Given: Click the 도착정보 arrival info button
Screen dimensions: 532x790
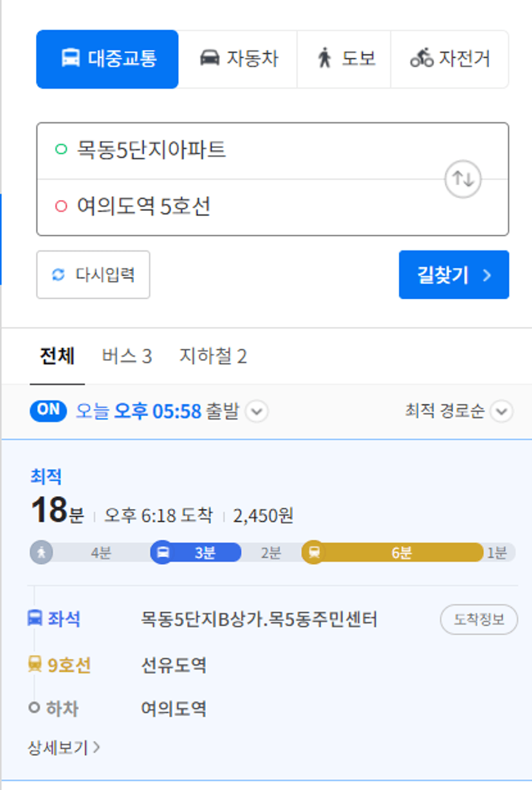Looking at the screenshot, I should (479, 620).
